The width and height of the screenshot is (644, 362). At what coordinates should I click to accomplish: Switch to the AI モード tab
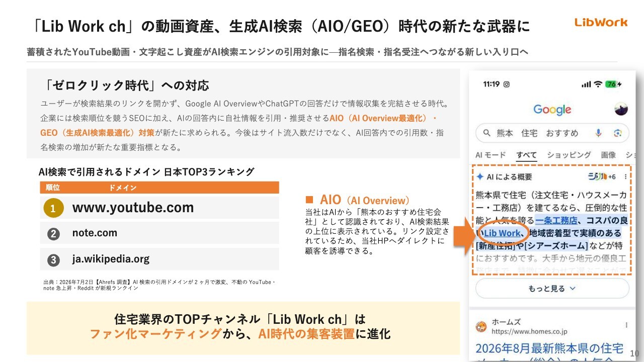point(491,155)
